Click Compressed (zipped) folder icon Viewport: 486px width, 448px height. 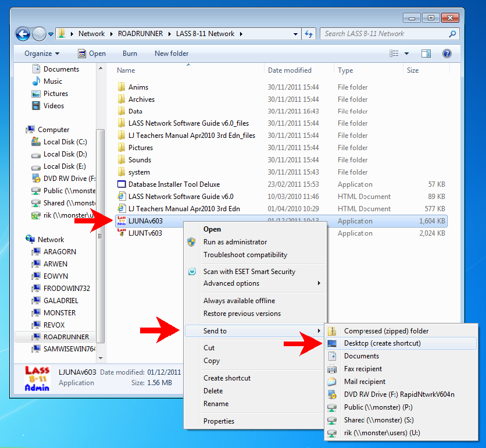(x=332, y=331)
